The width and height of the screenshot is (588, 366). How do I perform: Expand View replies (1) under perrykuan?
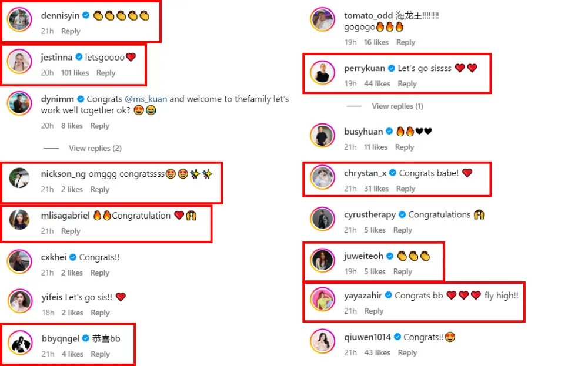click(x=397, y=106)
